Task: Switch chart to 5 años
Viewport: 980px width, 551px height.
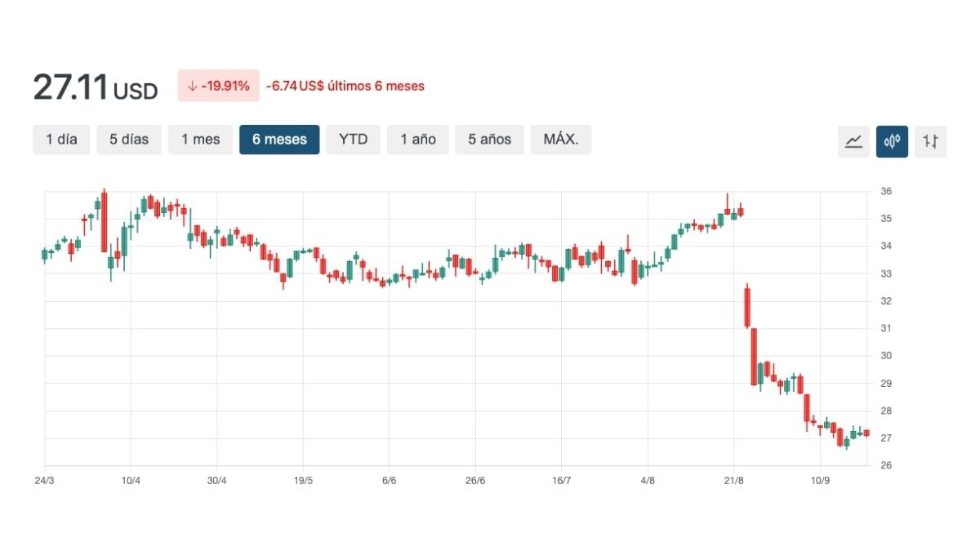Action: [x=489, y=140]
